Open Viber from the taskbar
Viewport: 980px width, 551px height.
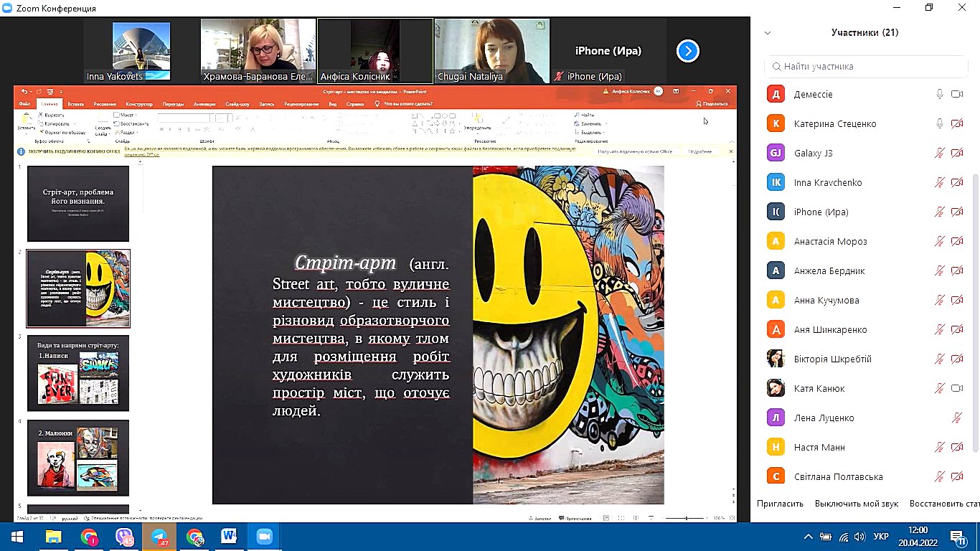pyautogui.click(x=124, y=537)
